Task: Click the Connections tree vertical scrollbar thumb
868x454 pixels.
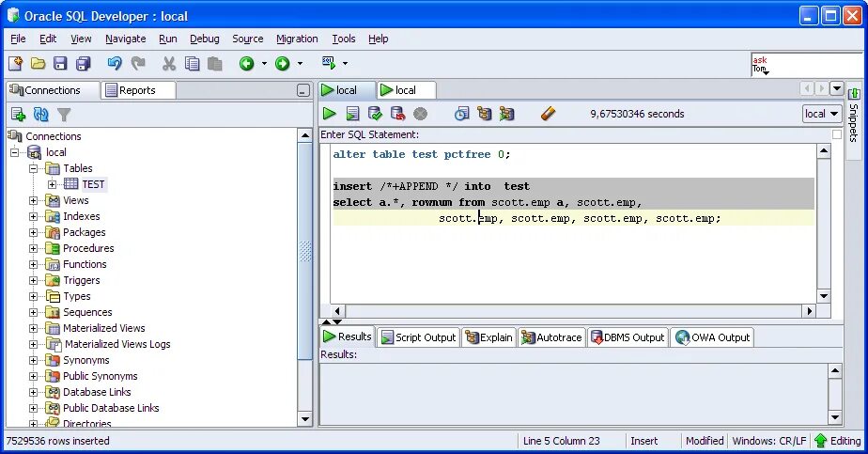Action: pyautogui.click(x=305, y=252)
